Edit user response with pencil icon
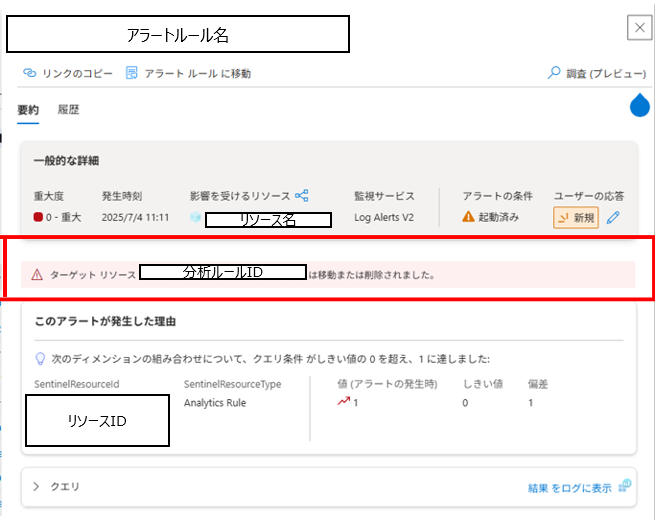Screen dimensions: 656x520 613,218
